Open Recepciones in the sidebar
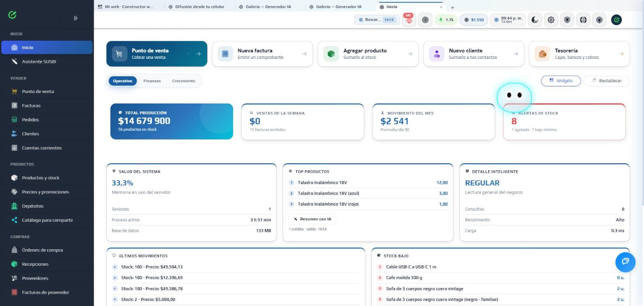 [47, 264]
